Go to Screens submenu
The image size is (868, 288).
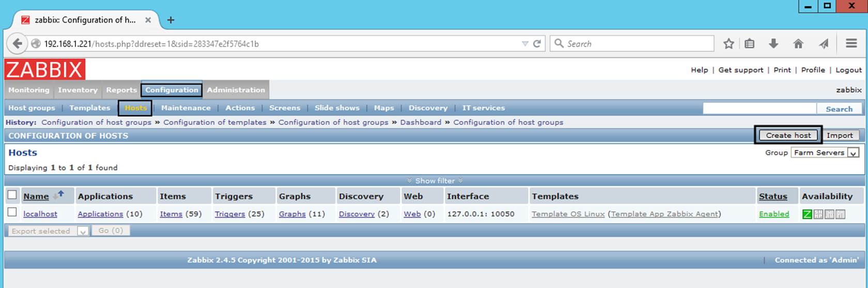(x=285, y=108)
